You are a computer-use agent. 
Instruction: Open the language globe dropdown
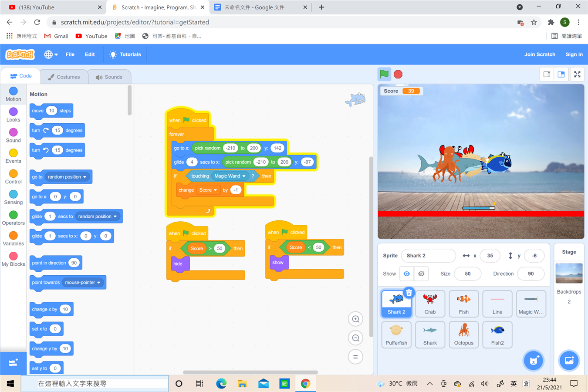(51, 54)
